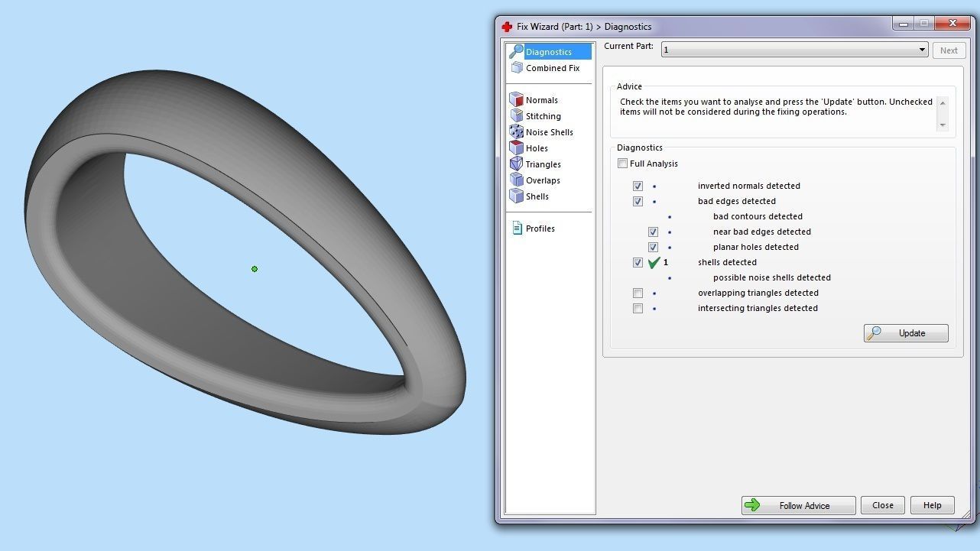Click the shells count value '1'

pyautogui.click(x=666, y=262)
